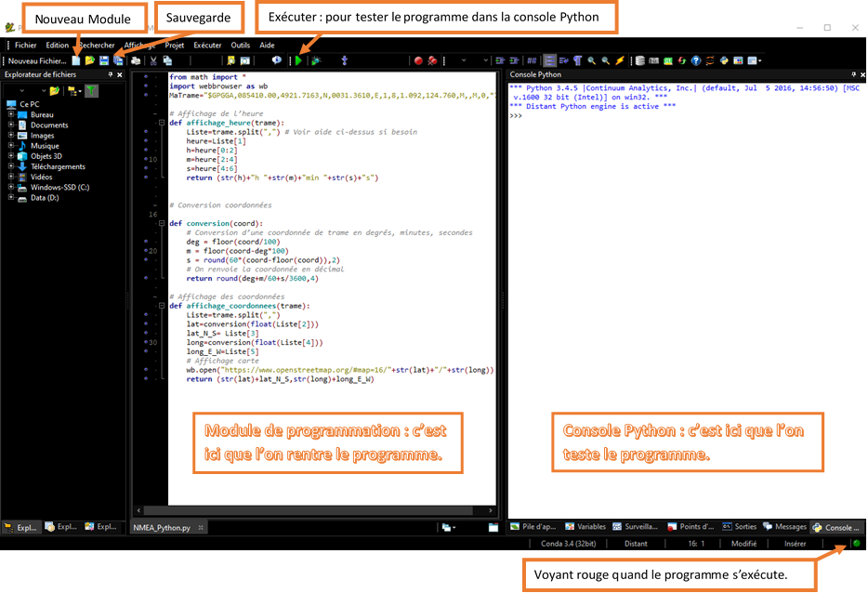Click the green status indicator light in status bar
Image resolution: width=868 pixels, height=593 pixels.
click(856, 544)
